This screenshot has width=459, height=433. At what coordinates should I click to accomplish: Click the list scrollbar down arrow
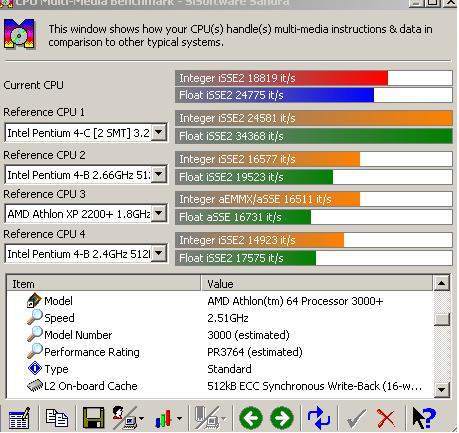(441, 389)
